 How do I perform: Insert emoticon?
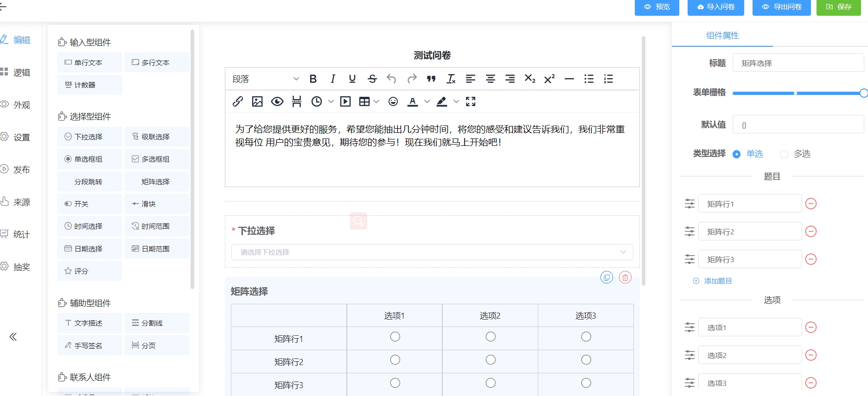pyautogui.click(x=393, y=101)
